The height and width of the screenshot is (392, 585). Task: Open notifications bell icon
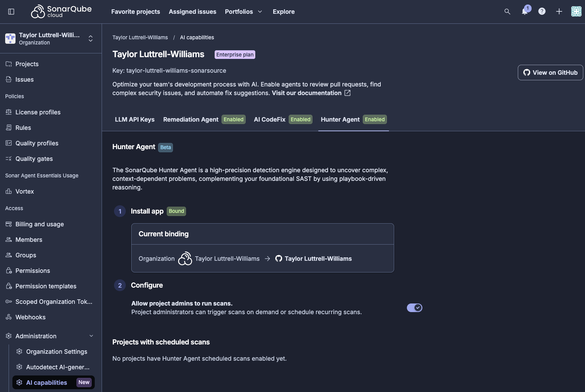pos(525,11)
